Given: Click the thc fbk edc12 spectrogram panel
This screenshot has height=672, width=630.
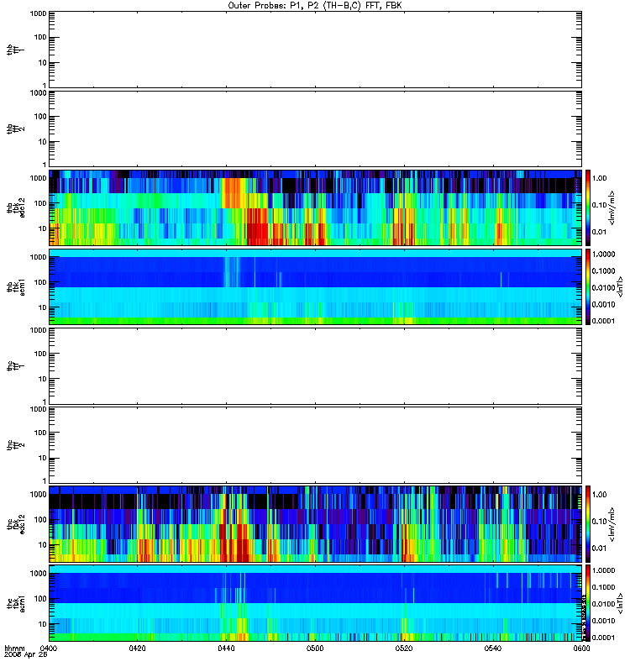Looking at the screenshot, I should coord(315,523).
